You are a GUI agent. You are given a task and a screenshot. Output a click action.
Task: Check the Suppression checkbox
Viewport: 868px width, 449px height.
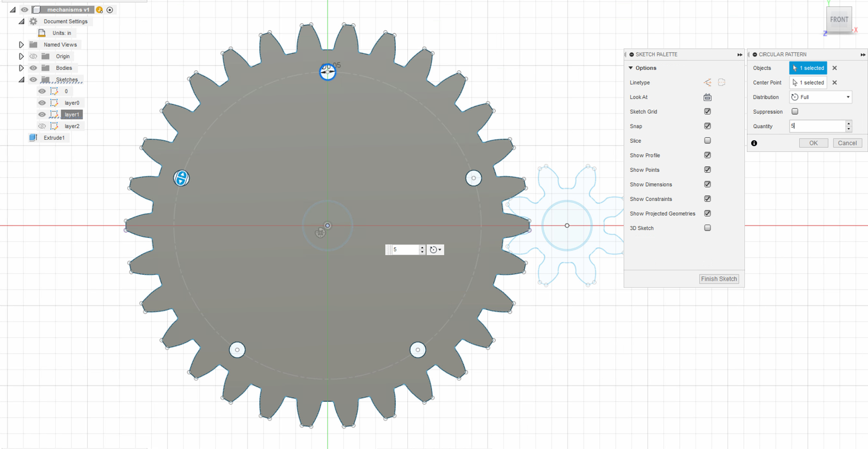794,112
